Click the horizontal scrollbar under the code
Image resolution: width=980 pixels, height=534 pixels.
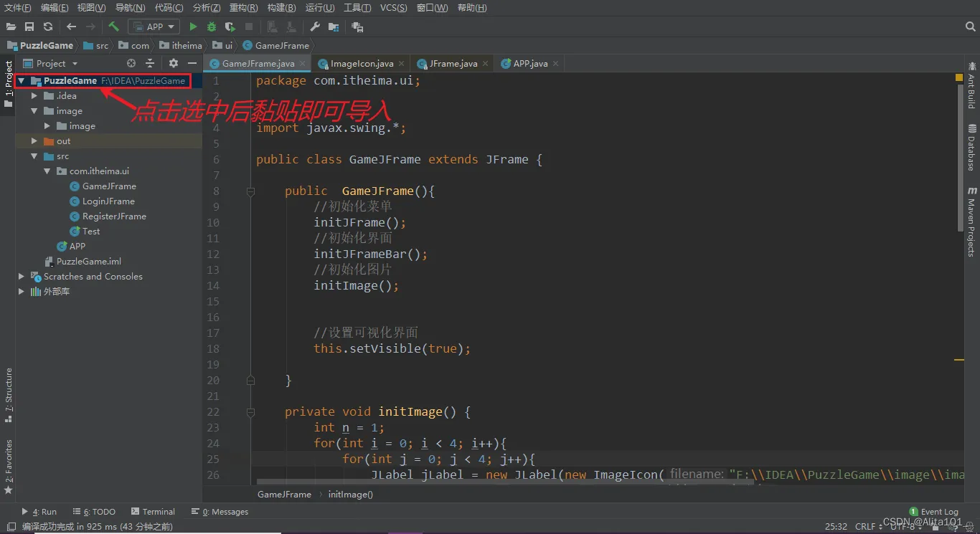click(506, 482)
